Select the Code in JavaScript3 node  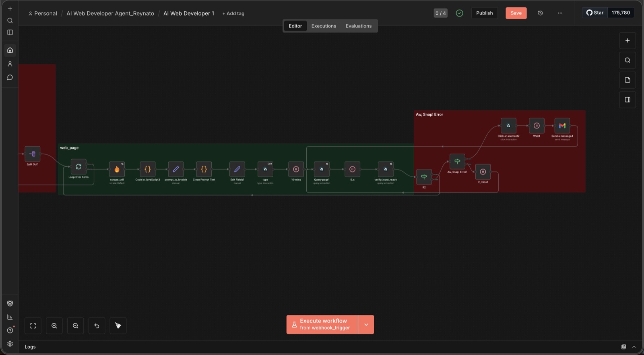click(148, 169)
